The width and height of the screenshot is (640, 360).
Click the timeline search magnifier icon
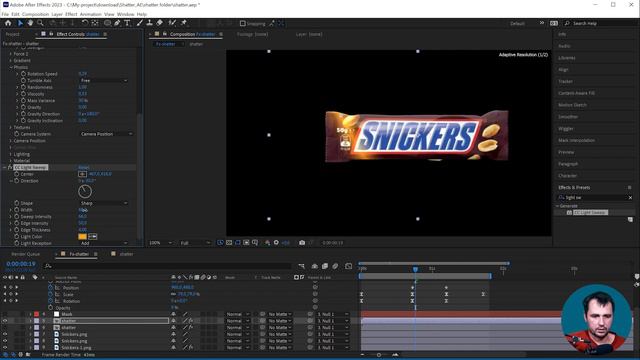48,266
